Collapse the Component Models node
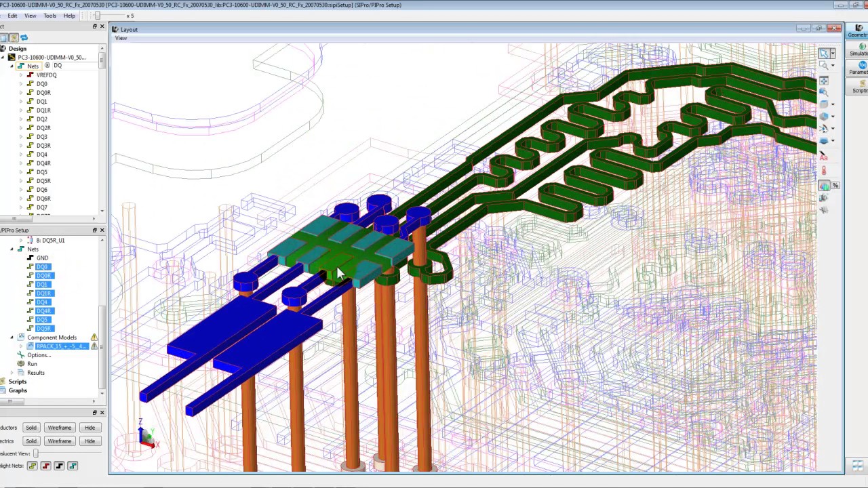 click(x=12, y=338)
